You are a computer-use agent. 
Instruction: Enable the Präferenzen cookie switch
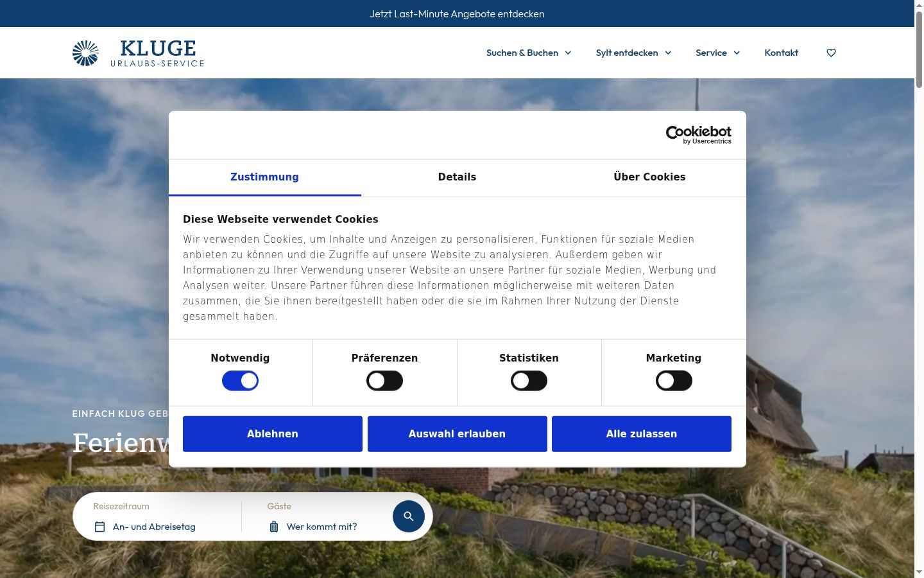pos(384,381)
